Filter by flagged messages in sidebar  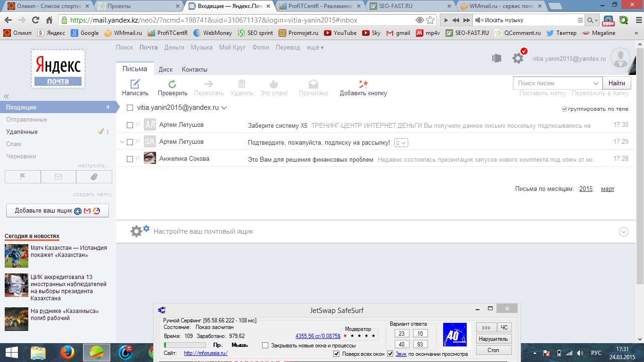tap(23, 177)
